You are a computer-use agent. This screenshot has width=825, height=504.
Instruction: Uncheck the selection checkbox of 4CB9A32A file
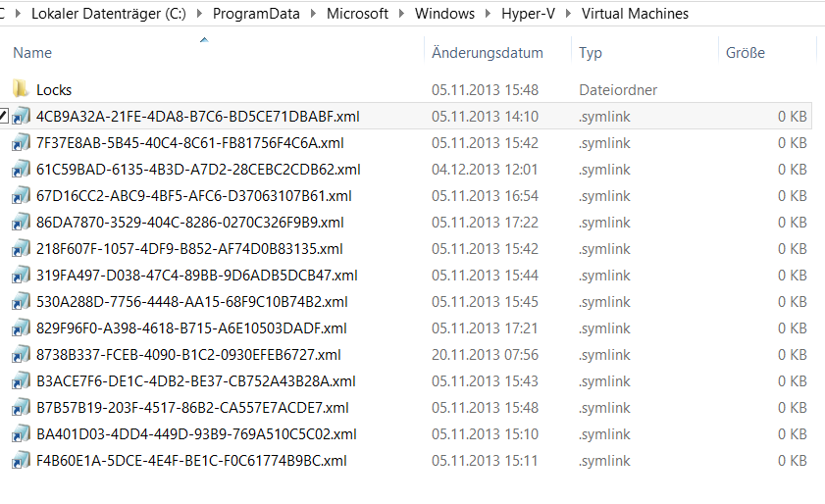tap(3, 116)
